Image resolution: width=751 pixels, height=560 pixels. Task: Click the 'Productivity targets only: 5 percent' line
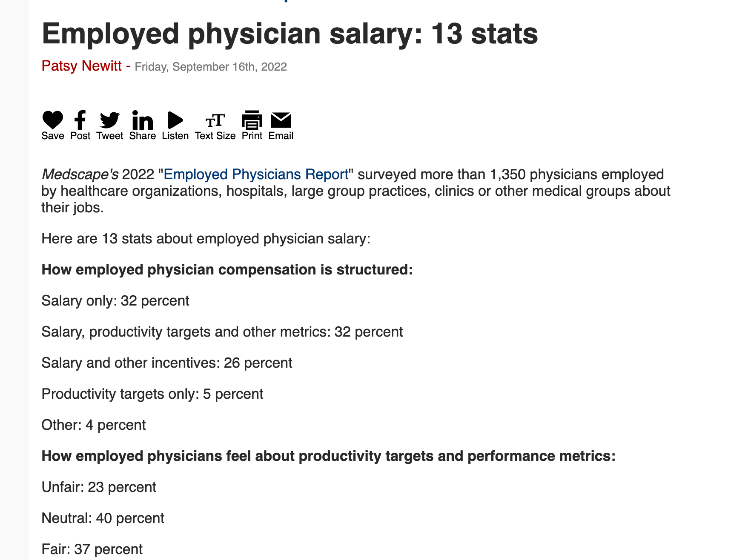(x=152, y=394)
